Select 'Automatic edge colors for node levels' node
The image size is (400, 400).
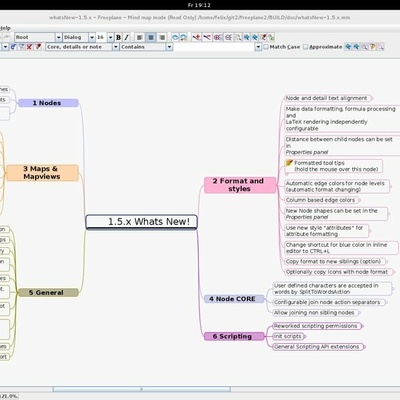coord(336,187)
